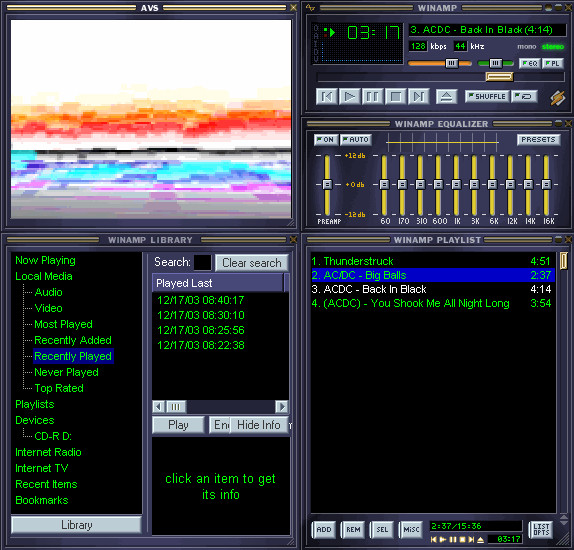Select Recently Added in library tree
The image size is (574, 550).
tap(73, 340)
